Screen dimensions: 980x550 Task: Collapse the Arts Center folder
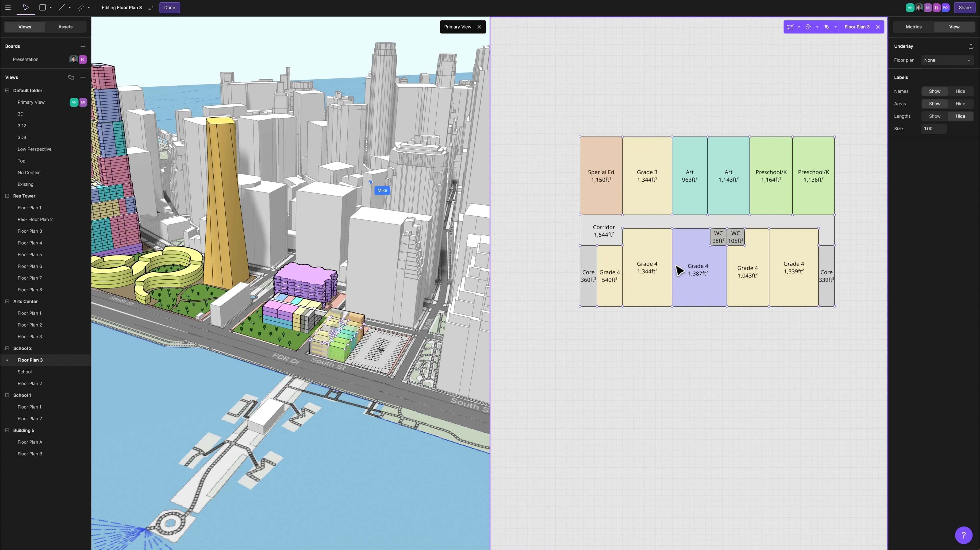click(7, 301)
